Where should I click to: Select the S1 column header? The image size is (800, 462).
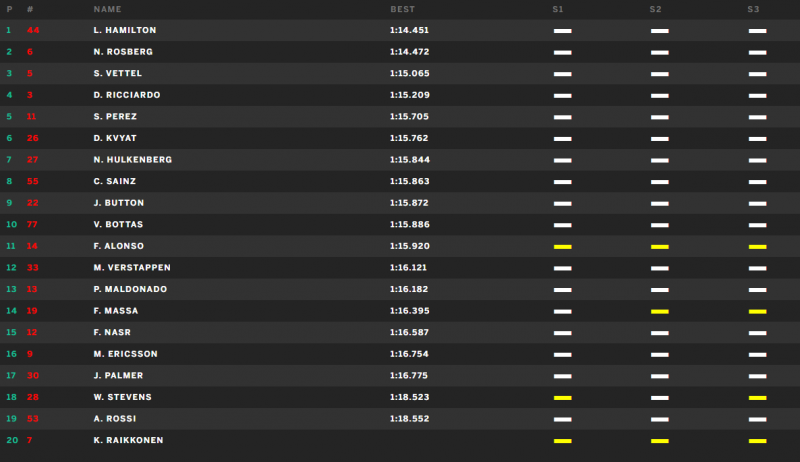pos(558,9)
